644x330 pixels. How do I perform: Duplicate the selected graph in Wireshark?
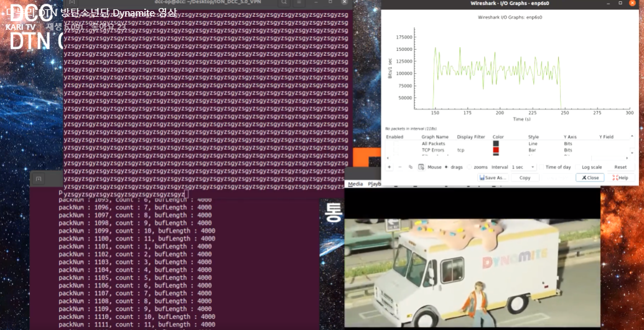410,167
